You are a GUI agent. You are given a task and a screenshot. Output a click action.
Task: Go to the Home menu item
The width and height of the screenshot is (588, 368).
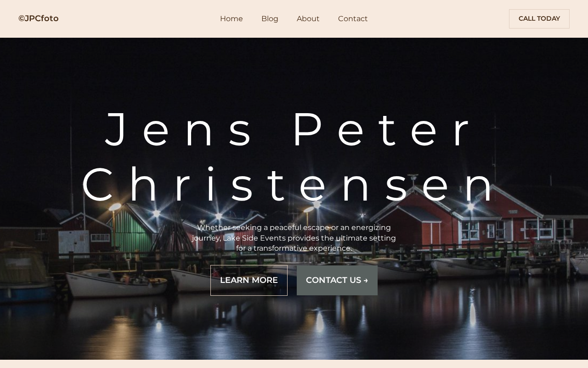pyautogui.click(x=232, y=19)
